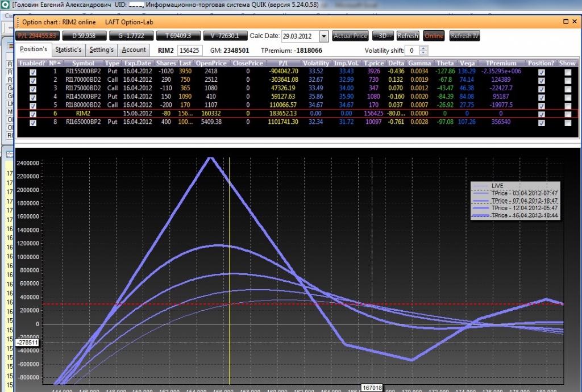Toggle Enabled checkbox for RIM2 futures row
The width and height of the screenshot is (582, 392).
pos(32,114)
